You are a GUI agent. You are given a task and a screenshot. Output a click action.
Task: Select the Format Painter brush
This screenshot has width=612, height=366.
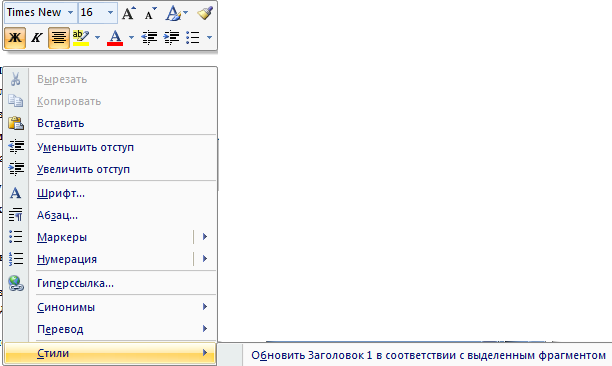click(x=205, y=13)
